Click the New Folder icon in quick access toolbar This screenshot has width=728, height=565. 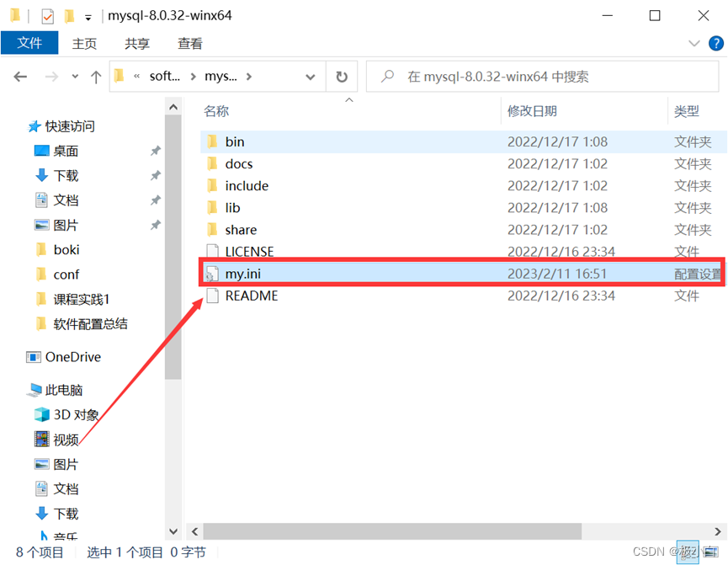(69, 16)
